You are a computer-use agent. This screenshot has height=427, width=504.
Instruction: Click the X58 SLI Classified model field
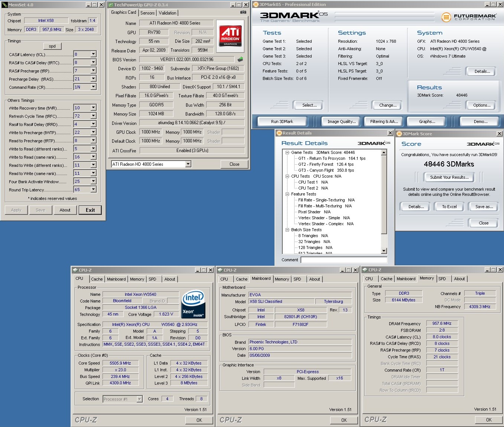pos(281,301)
